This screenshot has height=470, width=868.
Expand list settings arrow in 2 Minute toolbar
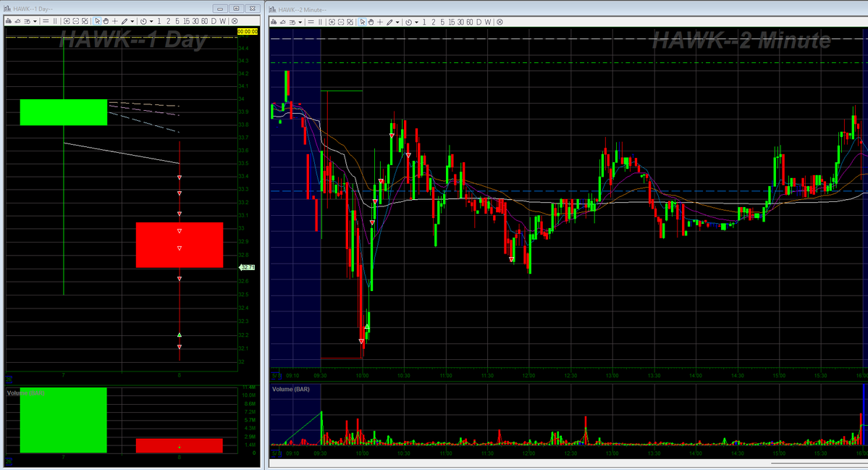(300, 22)
